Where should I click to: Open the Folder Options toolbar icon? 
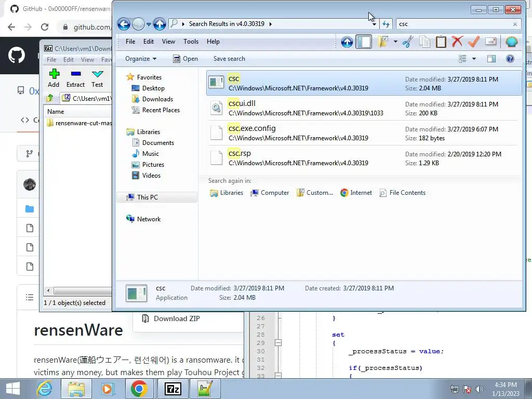click(383, 42)
